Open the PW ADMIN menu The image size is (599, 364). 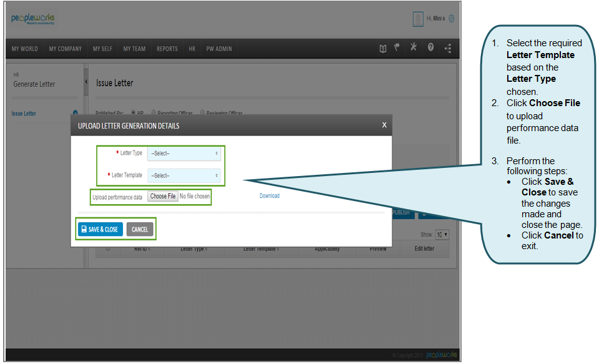219,49
